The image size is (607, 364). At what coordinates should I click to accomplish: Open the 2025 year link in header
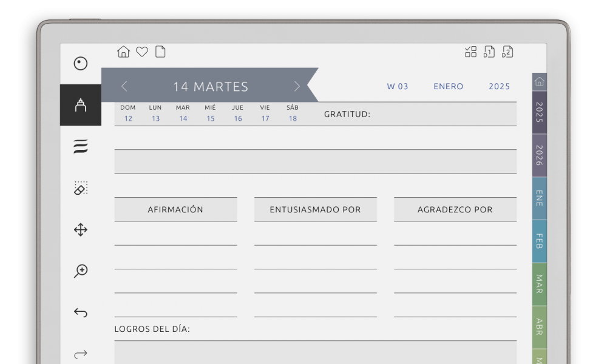pyautogui.click(x=500, y=86)
